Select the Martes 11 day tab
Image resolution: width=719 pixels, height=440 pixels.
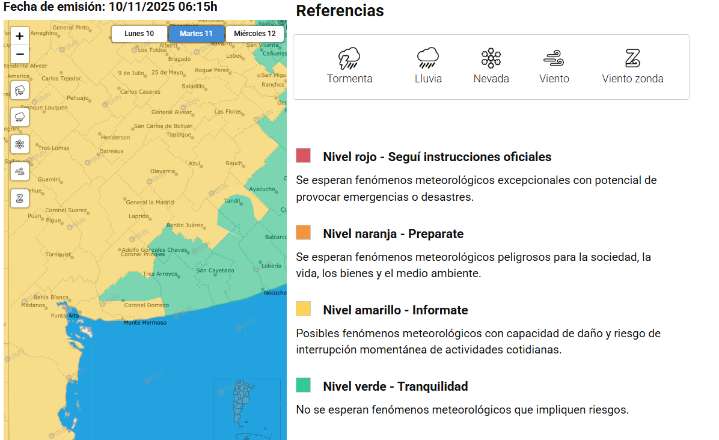click(196, 33)
